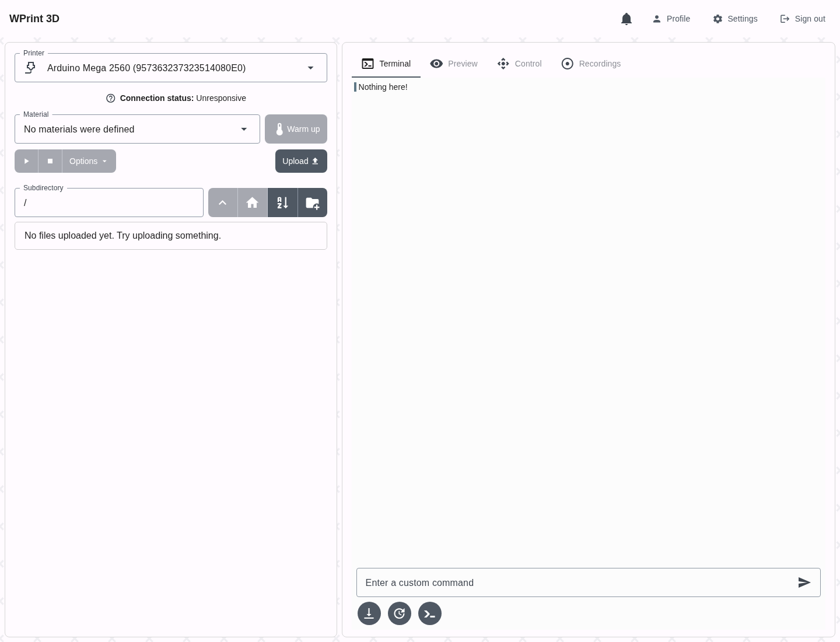Click Sign out
Image resolution: width=840 pixels, height=642 pixels.
click(x=803, y=19)
